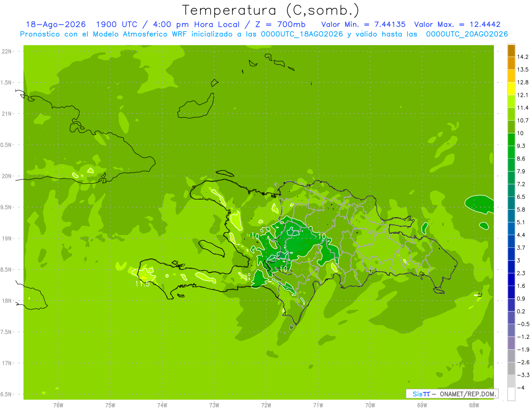Click the "4.4" color scale label
The width and height of the screenshot is (532, 411).
coord(522,235)
